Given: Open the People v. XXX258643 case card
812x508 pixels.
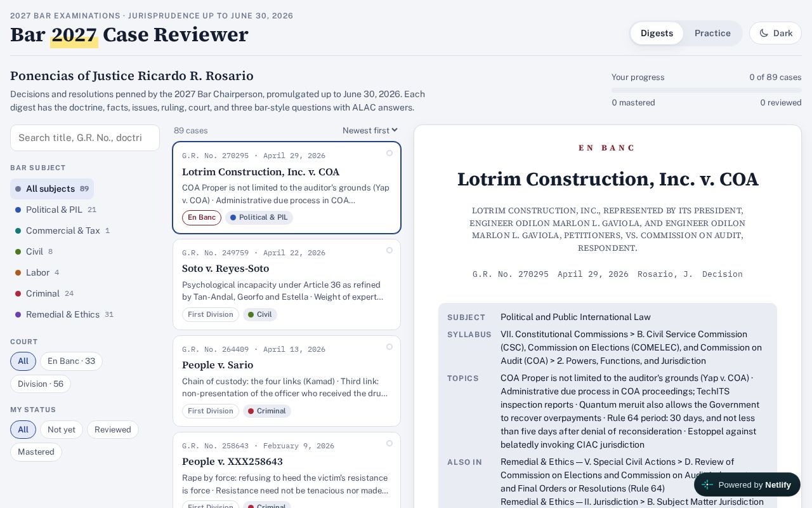Looking at the screenshot, I should tap(287, 471).
